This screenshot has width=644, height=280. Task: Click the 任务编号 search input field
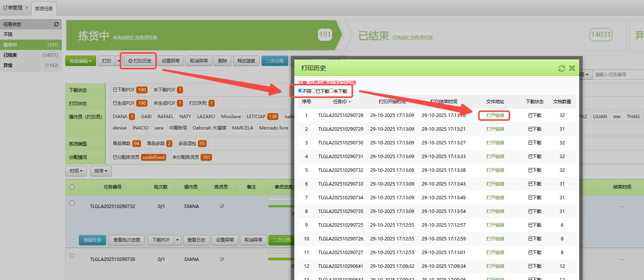coord(618,75)
